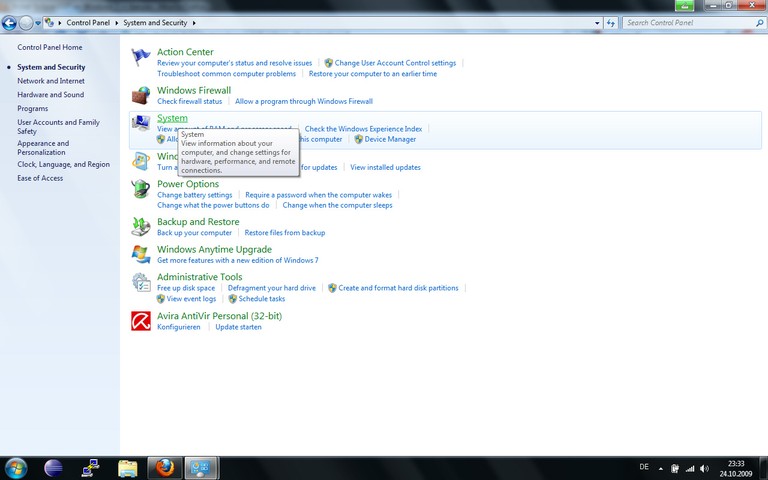This screenshot has width=768, height=480.
Task: Open the Administrative Tools gear icon
Action: (x=141, y=282)
